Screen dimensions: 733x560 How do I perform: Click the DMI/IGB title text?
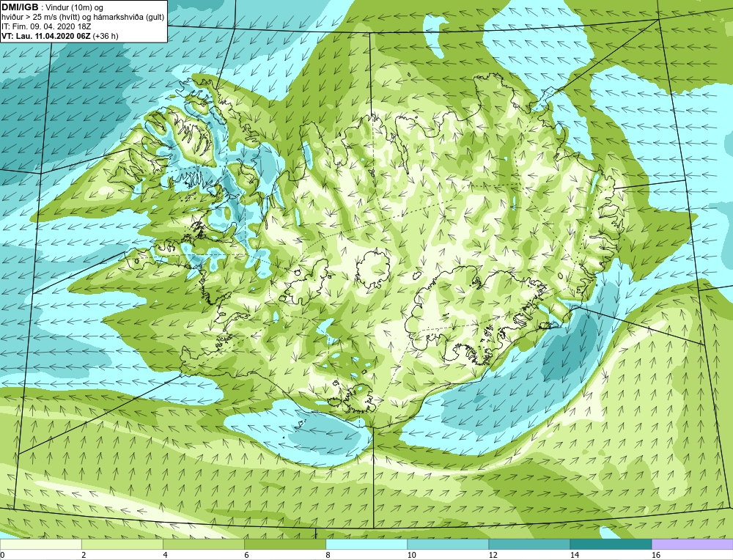click(x=20, y=7)
